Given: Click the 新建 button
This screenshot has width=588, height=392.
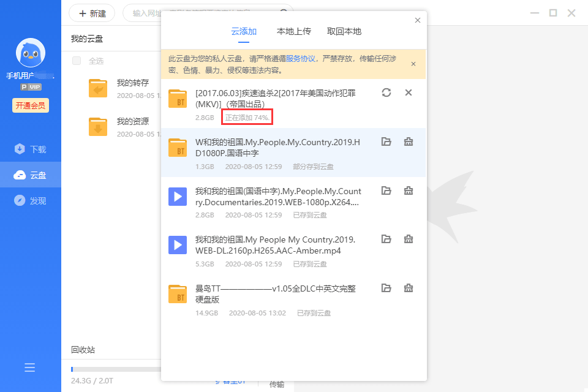Looking at the screenshot, I should pos(92,13).
